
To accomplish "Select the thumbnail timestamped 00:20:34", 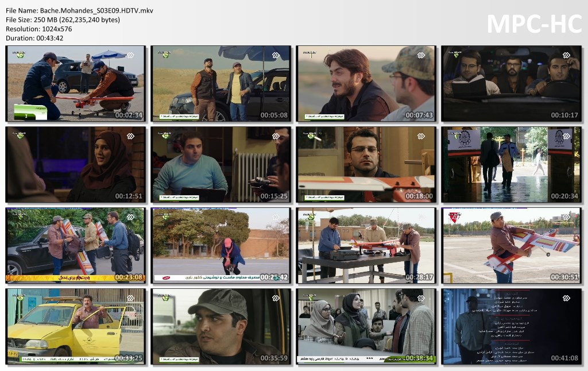I will pos(512,165).
